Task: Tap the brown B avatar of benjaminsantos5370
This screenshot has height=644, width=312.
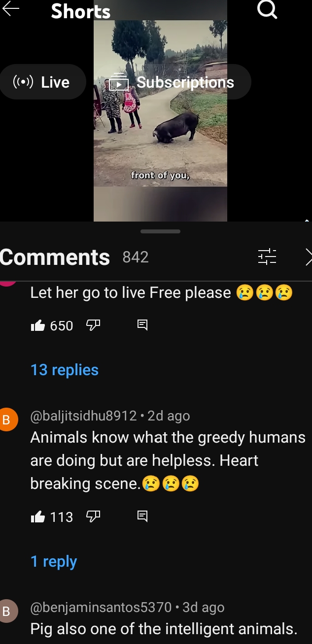Action: click(x=7, y=612)
